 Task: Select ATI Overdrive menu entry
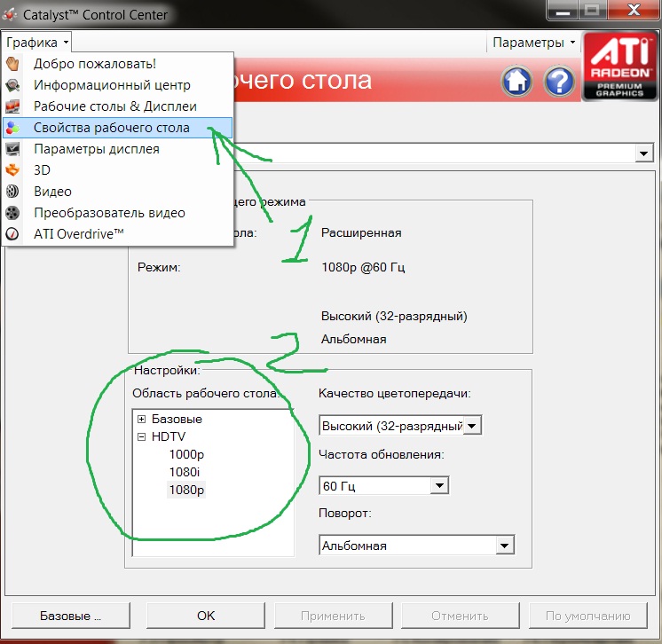point(118,234)
